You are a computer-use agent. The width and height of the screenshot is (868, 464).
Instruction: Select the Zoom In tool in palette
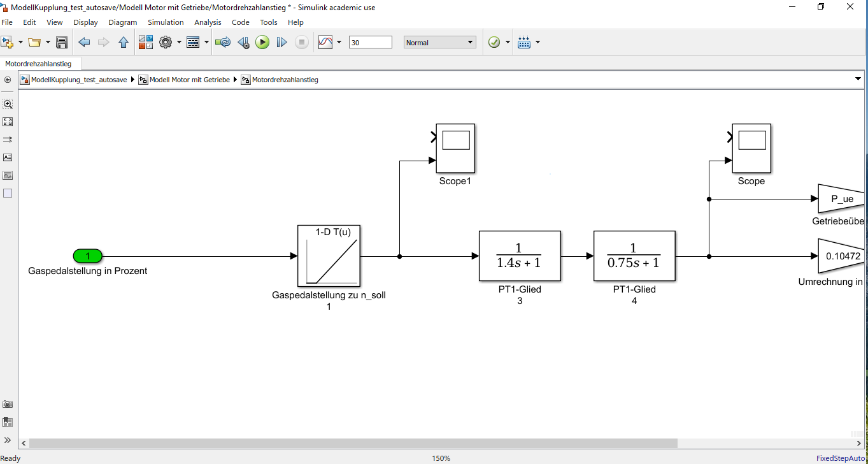coord(8,104)
